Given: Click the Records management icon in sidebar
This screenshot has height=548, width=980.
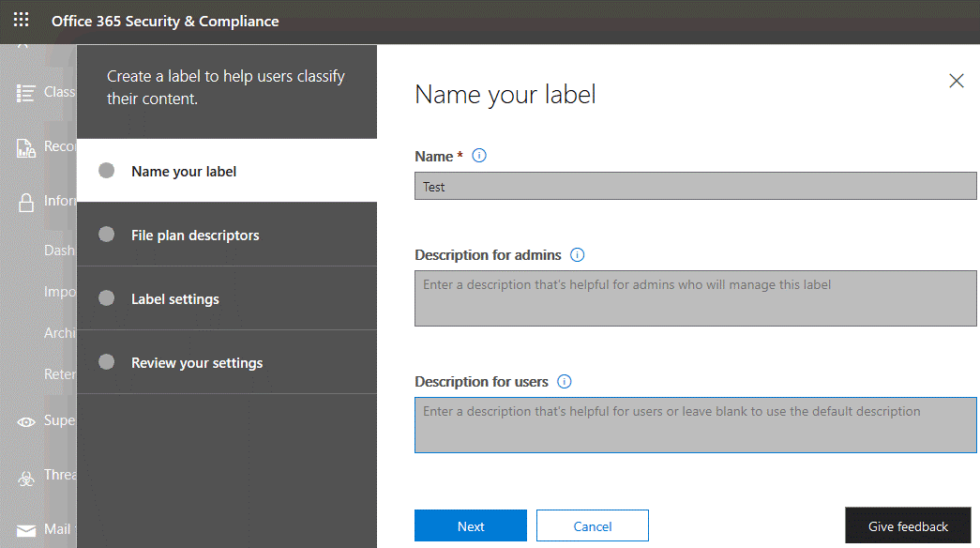Looking at the screenshot, I should point(26,147).
